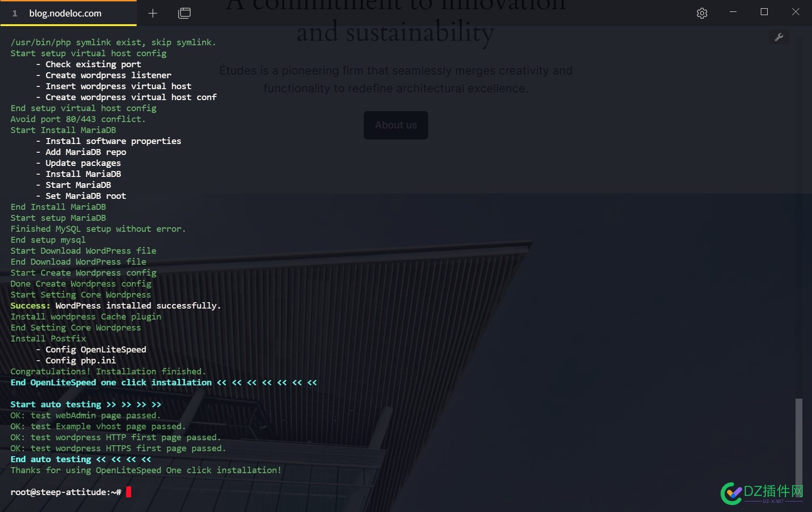This screenshot has height=512, width=812.
Task: Click 'OK: test webAdmin page passed.' line
Action: coord(85,416)
